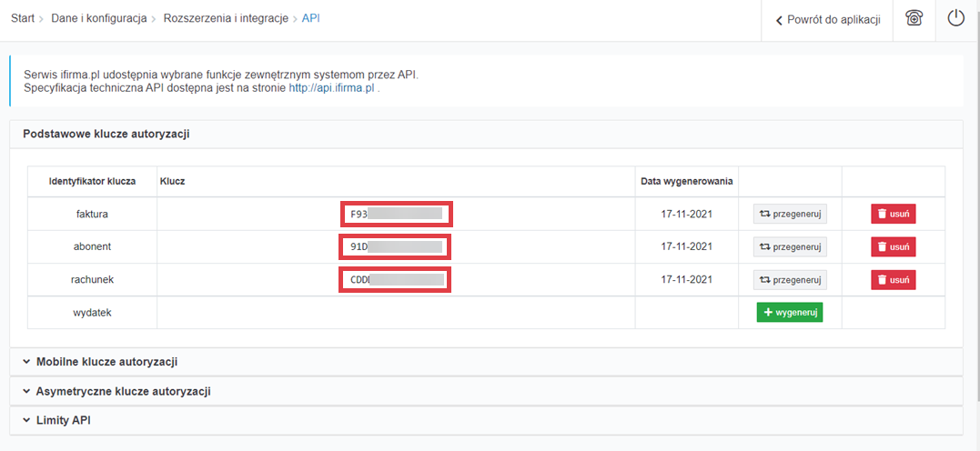980x451 pixels.
Task: Open Dane i konfiguracja breadcrumb
Action: tap(98, 19)
